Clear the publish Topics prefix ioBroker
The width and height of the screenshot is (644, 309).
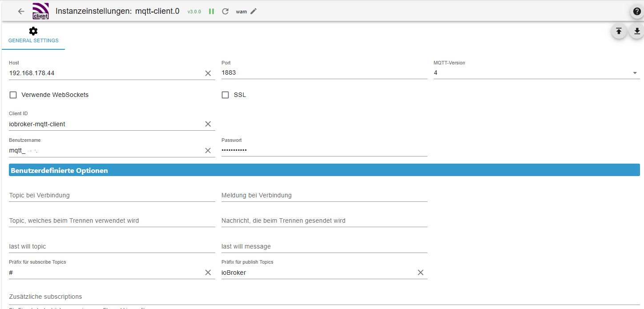point(420,273)
